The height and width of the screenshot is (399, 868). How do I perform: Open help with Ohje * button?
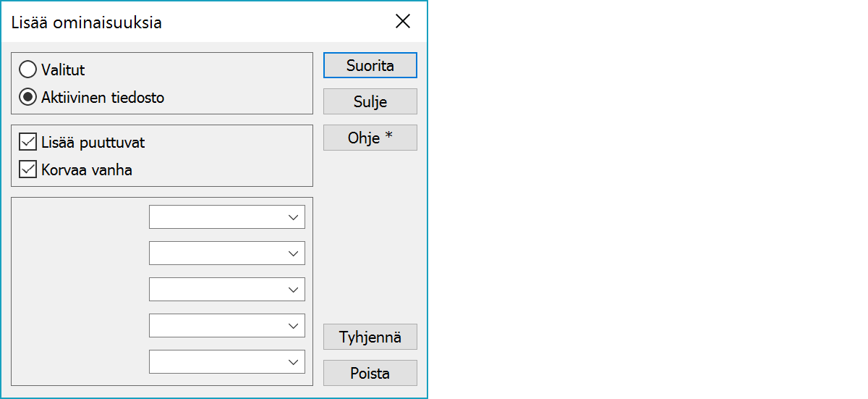coord(370,138)
